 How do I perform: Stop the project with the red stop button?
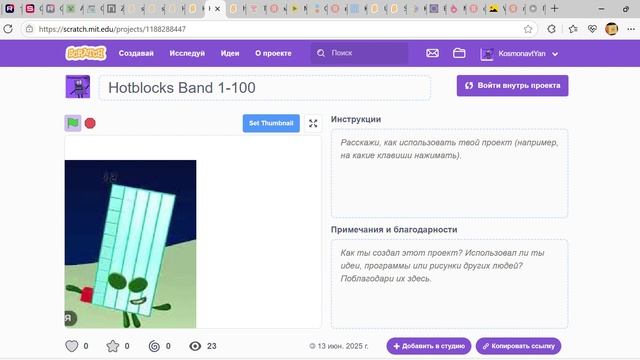(90, 123)
